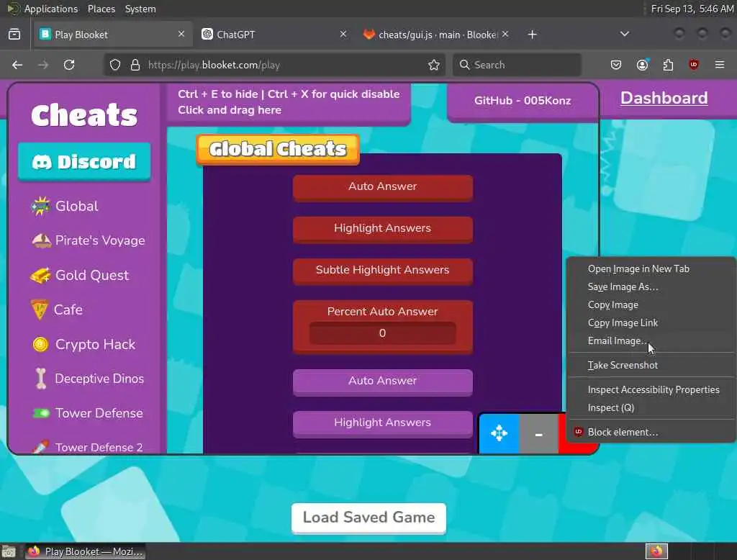Open the GitHub - 005Konz link
The height and width of the screenshot is (560, 737).
tap(523, 101)
